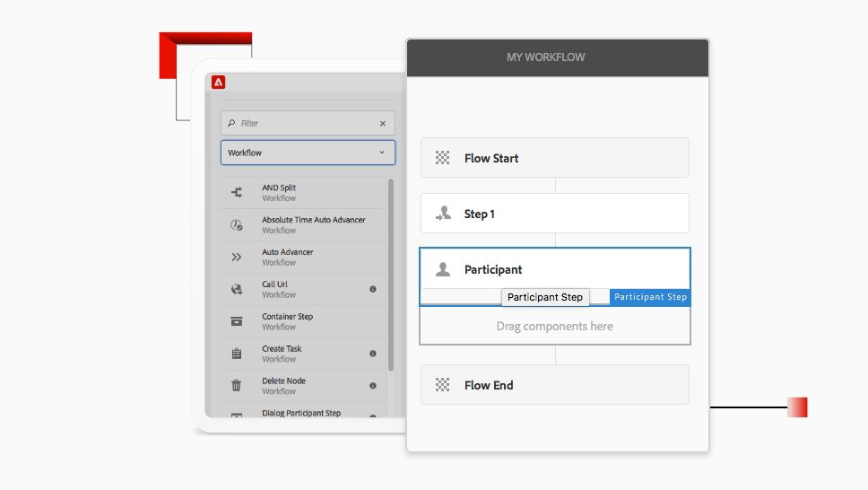Select the Container Step icon
Image resolution: width=868 pixels, height=490 pixels.
pyautogui.click(x=237, y=321)
